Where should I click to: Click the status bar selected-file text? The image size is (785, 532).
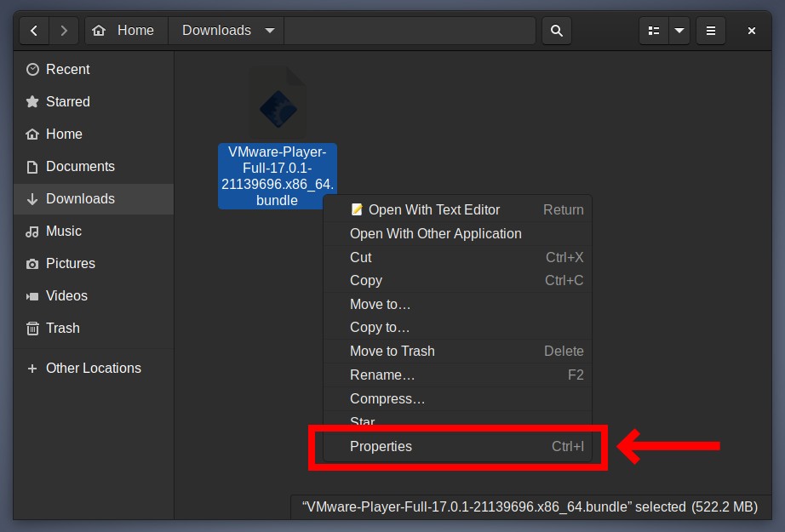tap(530, 507)
